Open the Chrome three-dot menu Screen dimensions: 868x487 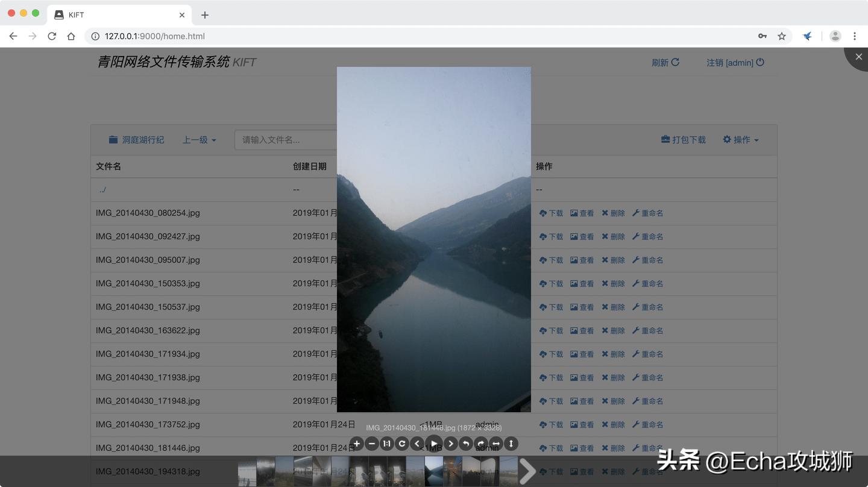(x=855, y=36)
